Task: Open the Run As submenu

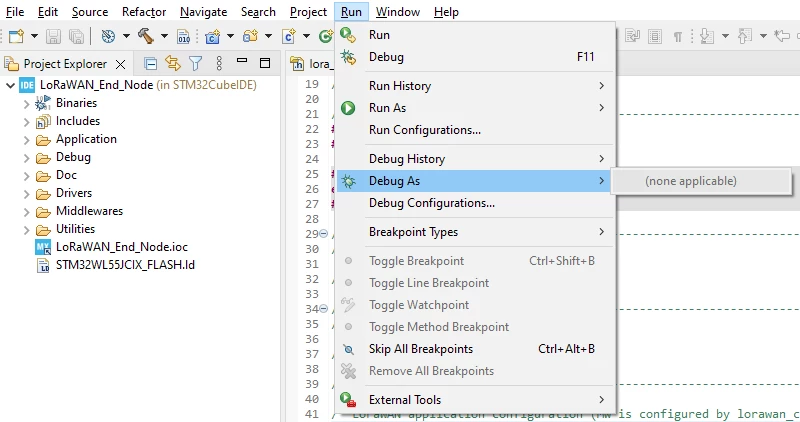Action: 476,108
